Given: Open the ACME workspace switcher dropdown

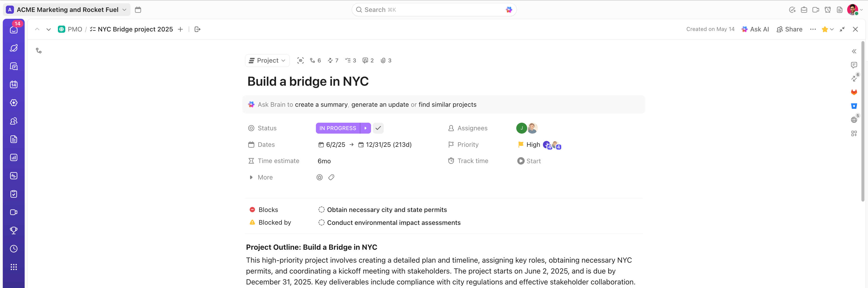Looking at the screenshot, I should pos(67,10).
